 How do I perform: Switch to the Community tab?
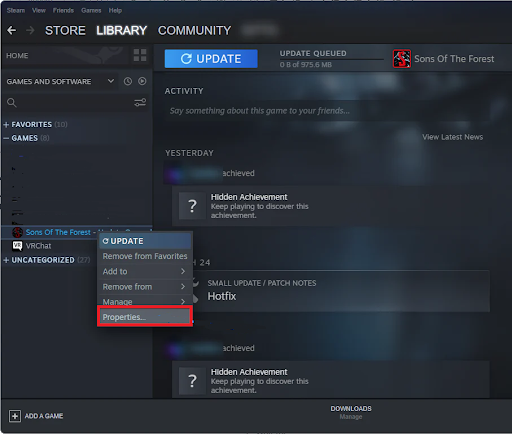pyautogui.click(x=194, y=31)
